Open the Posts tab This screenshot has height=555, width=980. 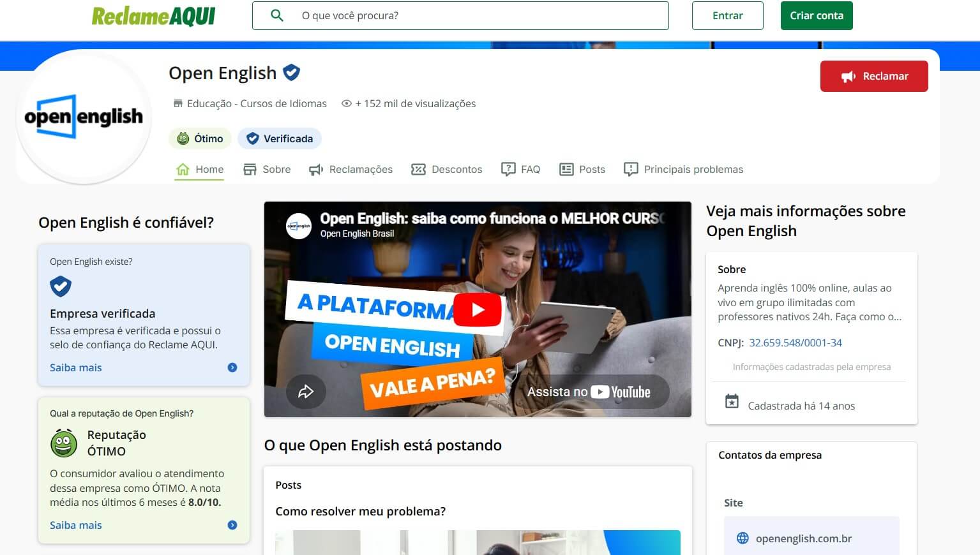(582, 169)
